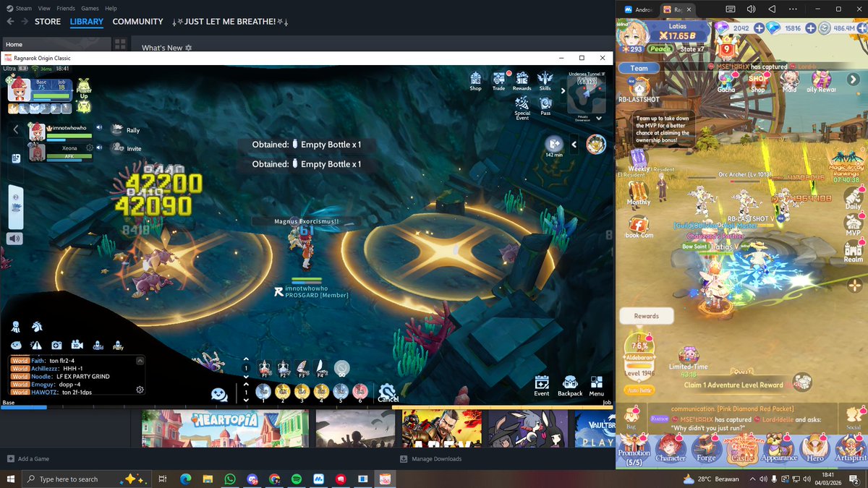Open the chat bubble emoji icon

tap(219, 394)
